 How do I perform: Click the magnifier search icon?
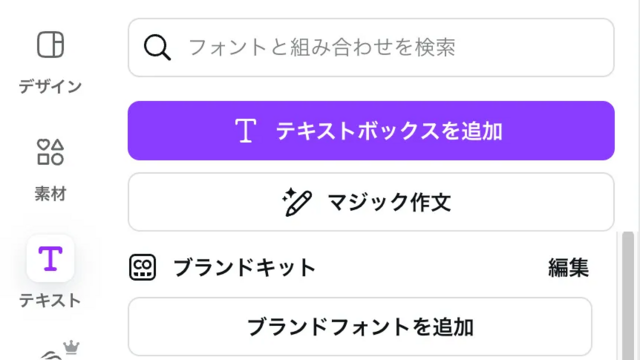157,47
